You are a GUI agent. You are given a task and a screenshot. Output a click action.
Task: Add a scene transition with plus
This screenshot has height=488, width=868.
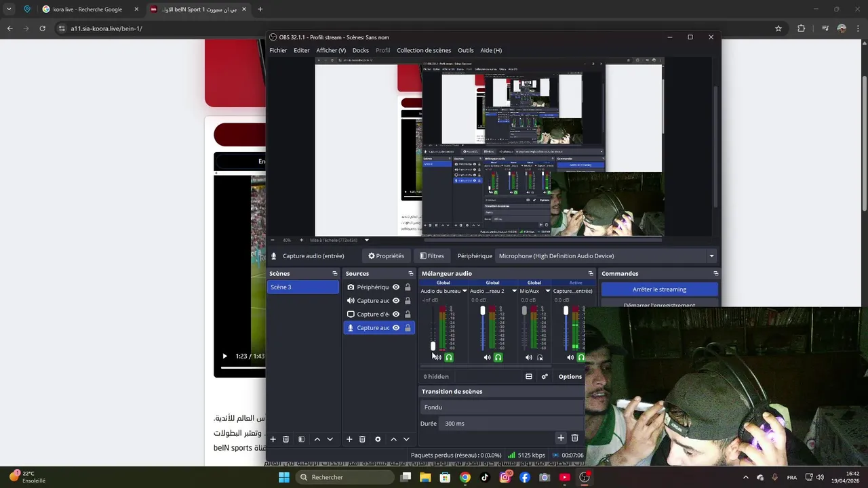(x=561, y=439)
